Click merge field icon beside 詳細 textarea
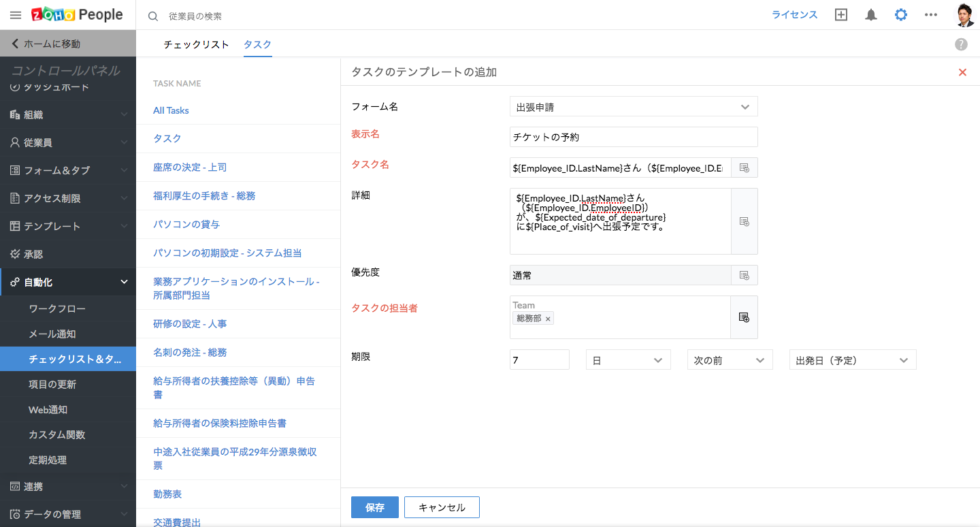Screen dimensions: 980x527 click(x=744, y=221)
